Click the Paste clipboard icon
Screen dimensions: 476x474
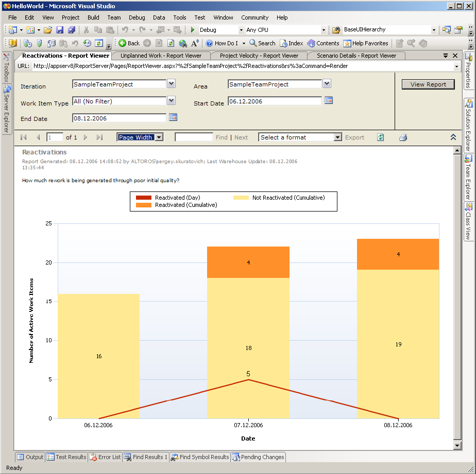[110, 30]
